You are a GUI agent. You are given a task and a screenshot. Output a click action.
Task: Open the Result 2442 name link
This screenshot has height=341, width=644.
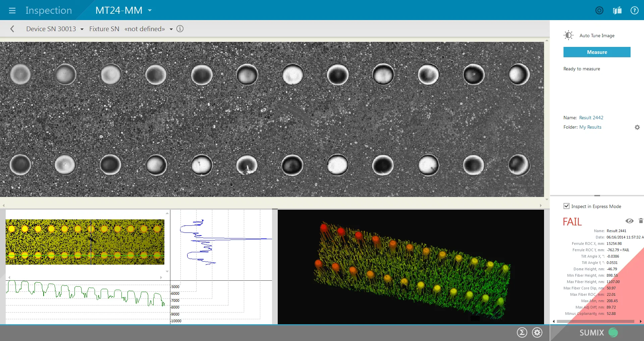coord(591,118)
